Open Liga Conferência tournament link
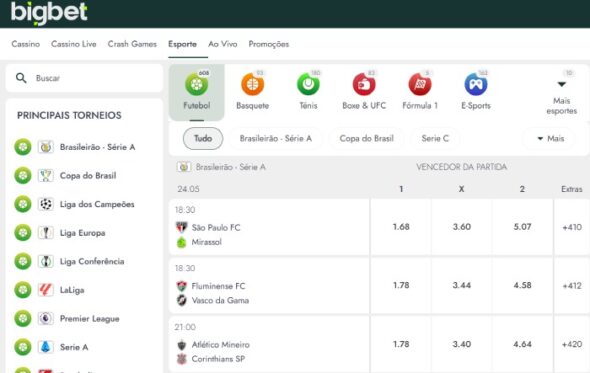The image size is (590, 373). [92, 261]
